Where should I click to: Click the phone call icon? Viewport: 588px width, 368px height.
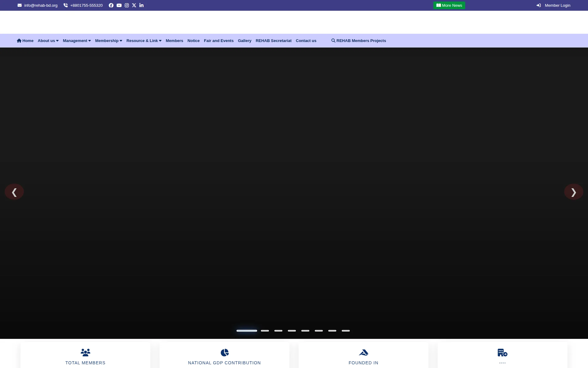click(66, 5)
